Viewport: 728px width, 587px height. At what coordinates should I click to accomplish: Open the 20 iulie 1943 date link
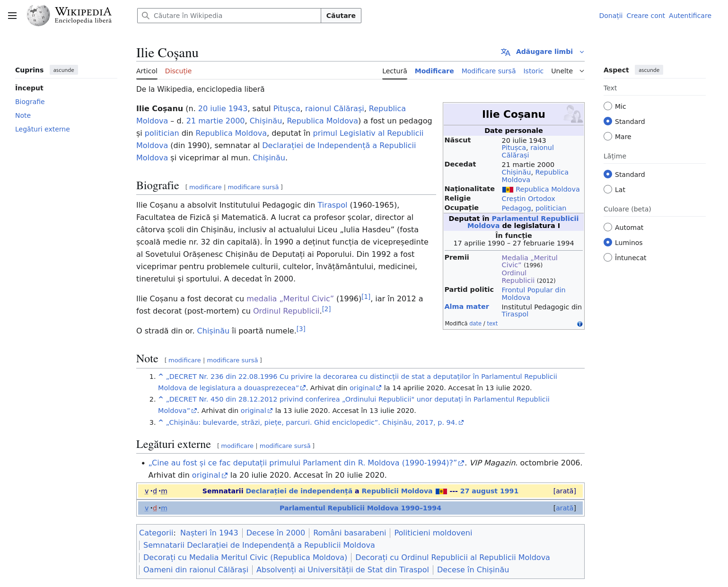point(223,109)
